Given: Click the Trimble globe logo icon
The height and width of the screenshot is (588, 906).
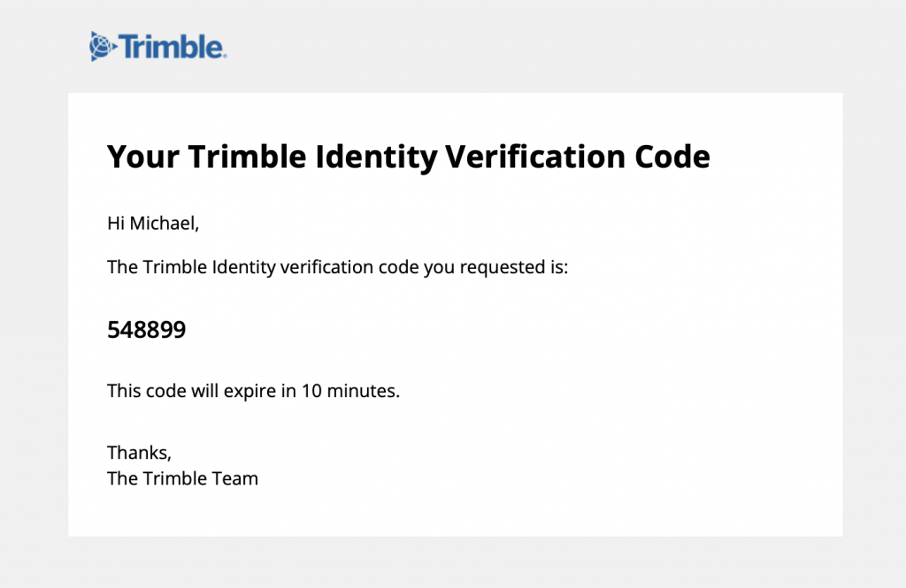Looking at the screenshot, I should click(x=103, y=46).
